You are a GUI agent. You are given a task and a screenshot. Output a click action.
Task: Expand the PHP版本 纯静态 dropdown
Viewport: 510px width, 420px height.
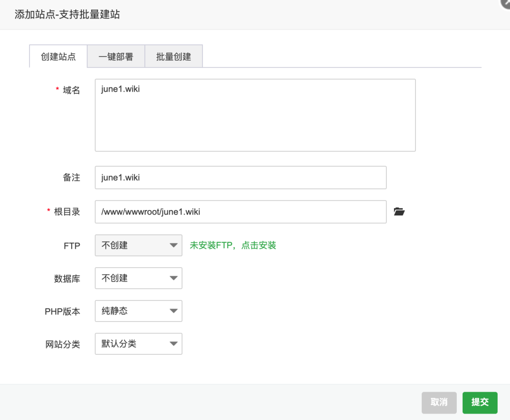138,311
